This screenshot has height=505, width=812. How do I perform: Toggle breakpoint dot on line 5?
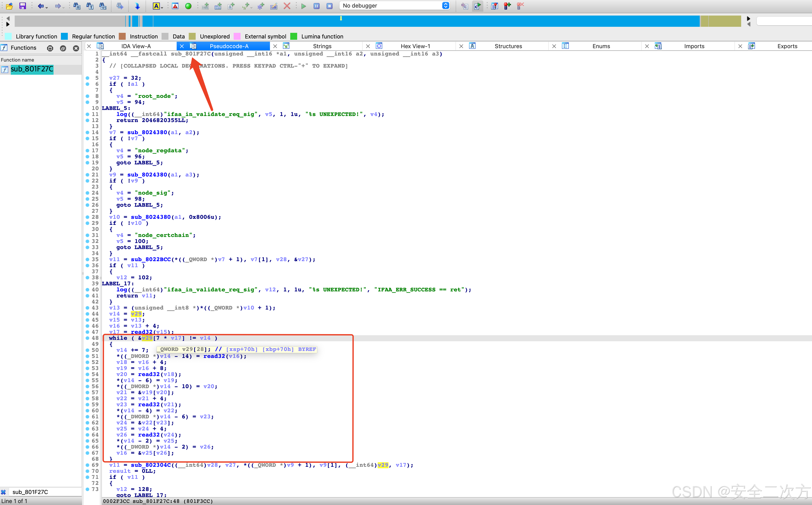pyautogui.click(x=87, y=78)
